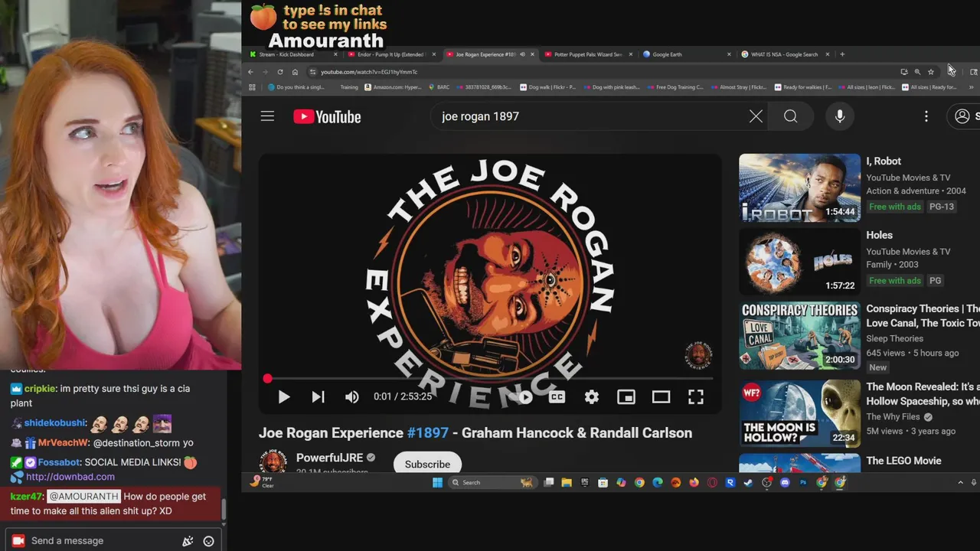Go back with the browser back arrow
The image size is (980, 551).
pyautogui.click(x=250, y=72)
